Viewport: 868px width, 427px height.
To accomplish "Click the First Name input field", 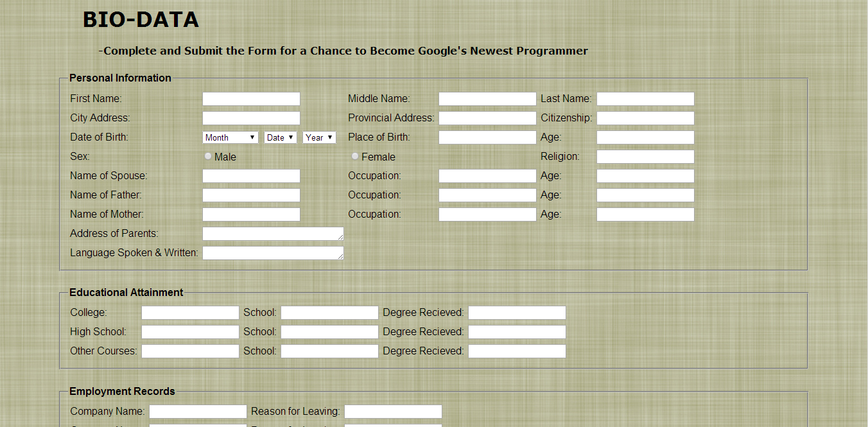I will pos(251,99).
